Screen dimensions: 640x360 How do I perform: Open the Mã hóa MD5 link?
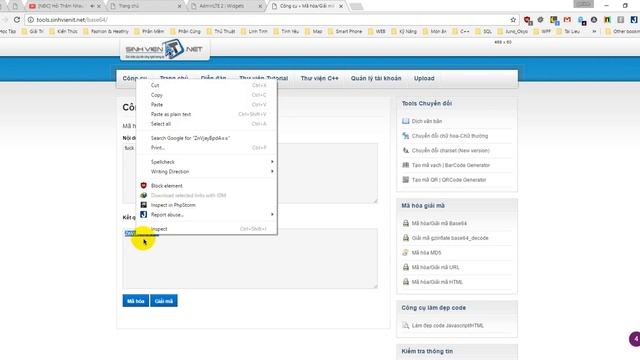coord(427,253)
